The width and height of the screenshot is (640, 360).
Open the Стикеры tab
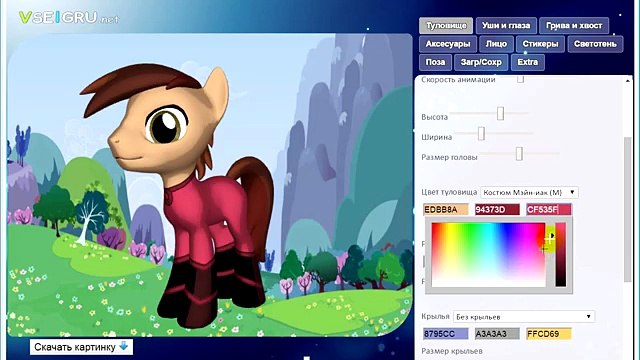click(x=540, y=44)
